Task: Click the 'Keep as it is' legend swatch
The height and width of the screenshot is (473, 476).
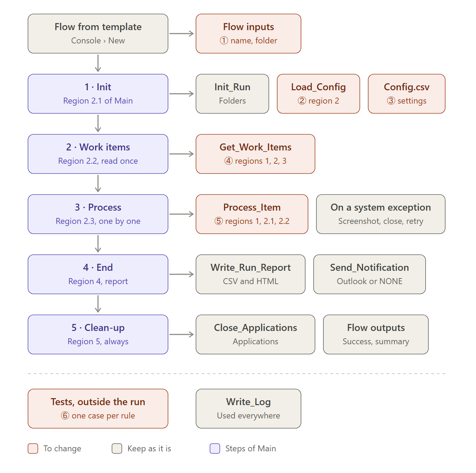Action: coord(117,449)
